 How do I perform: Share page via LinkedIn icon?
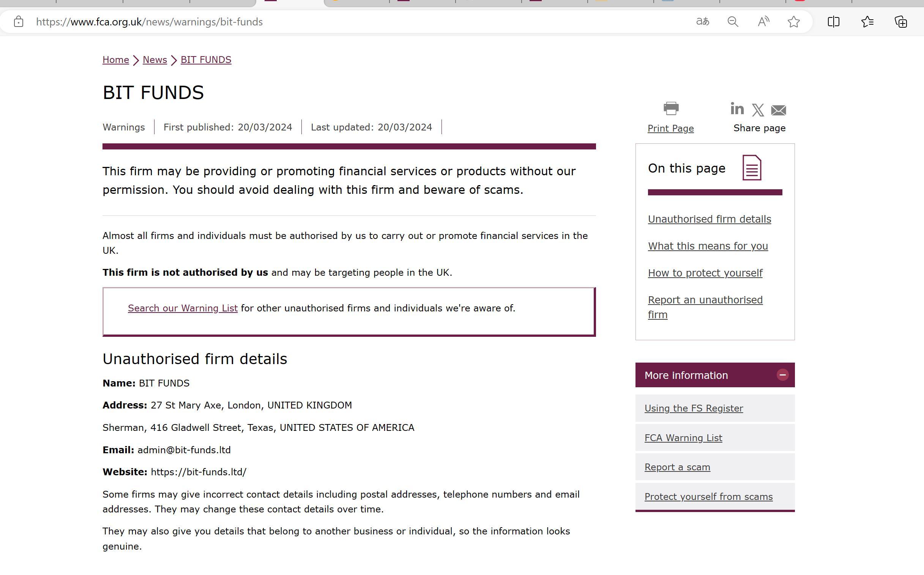tap(737, 109)
